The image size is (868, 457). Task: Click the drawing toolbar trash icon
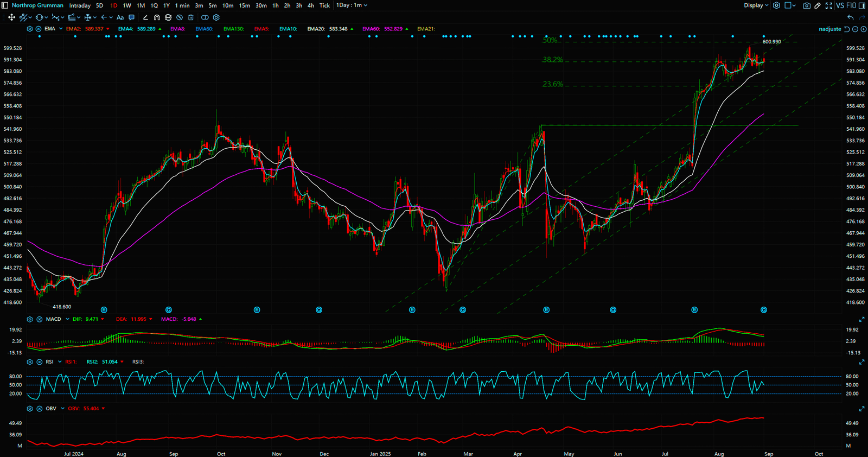[x=190, y=17]
